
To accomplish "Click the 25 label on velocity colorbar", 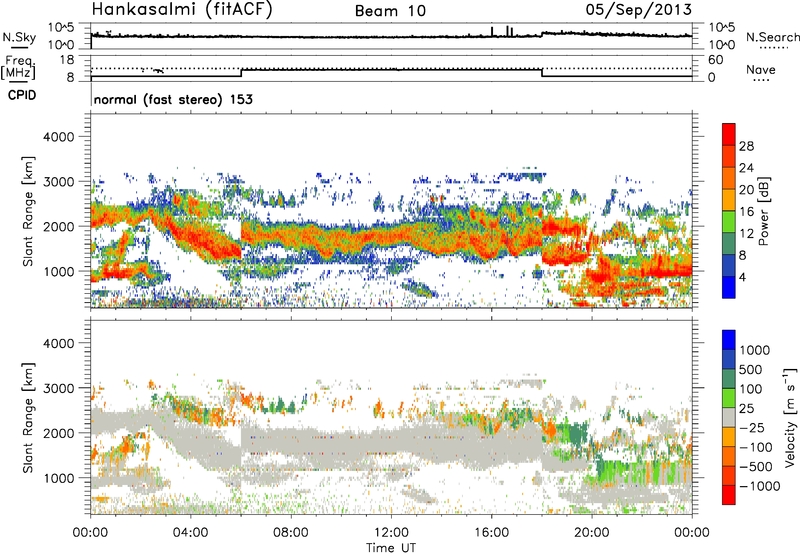I will (x=746, y=409).
